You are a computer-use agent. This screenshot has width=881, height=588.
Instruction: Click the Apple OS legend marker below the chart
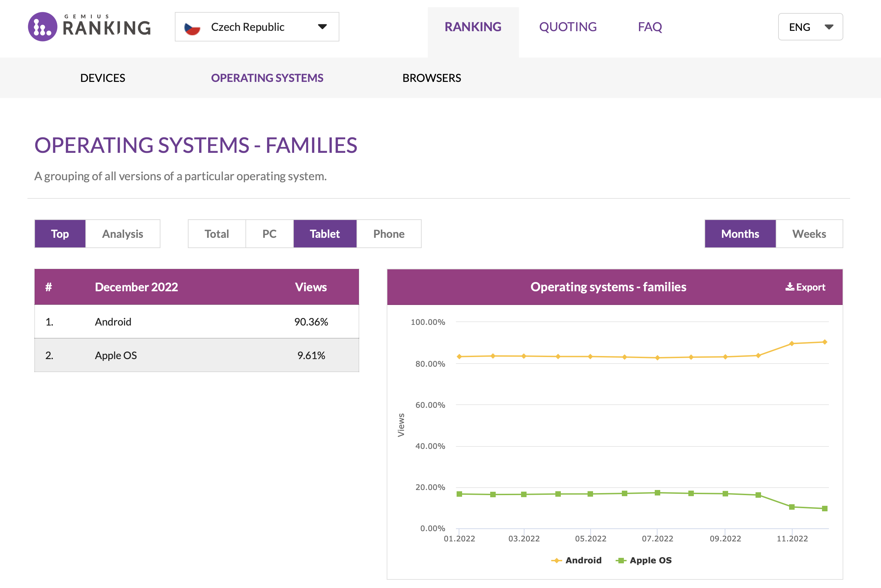point(621,560)
